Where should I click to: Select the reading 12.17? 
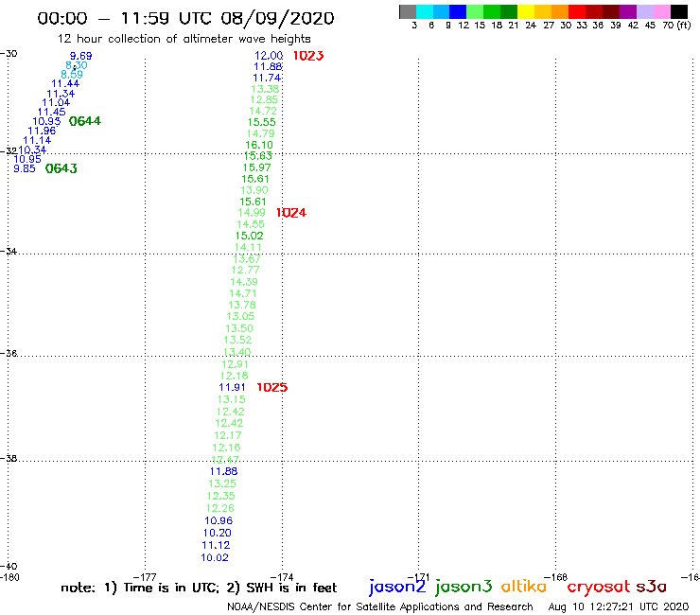(x=228, y=435)
